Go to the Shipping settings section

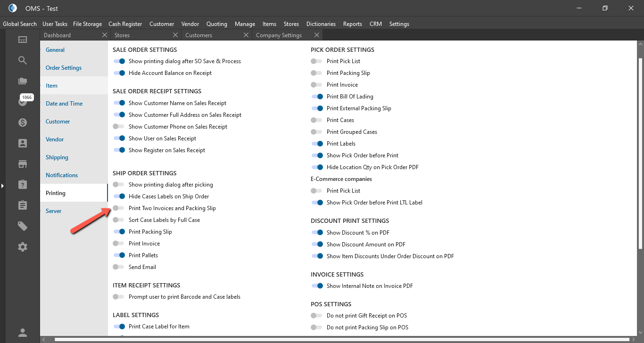click(57, 157)
